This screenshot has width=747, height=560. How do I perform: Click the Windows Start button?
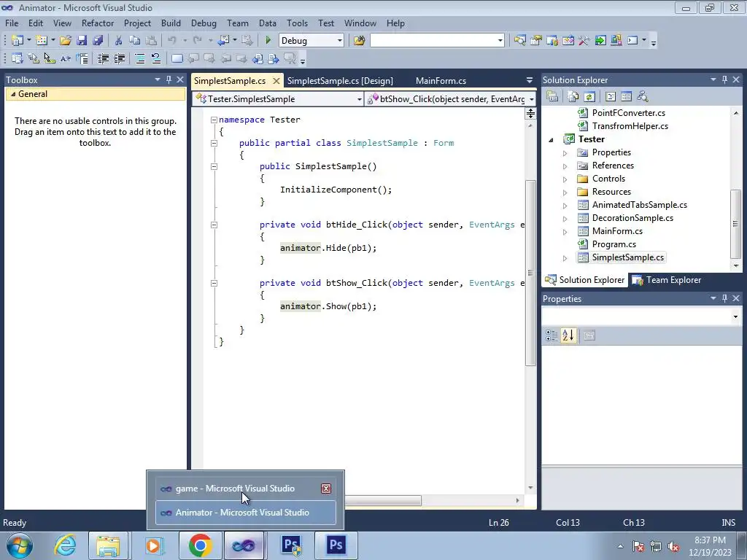coord(20,545)
